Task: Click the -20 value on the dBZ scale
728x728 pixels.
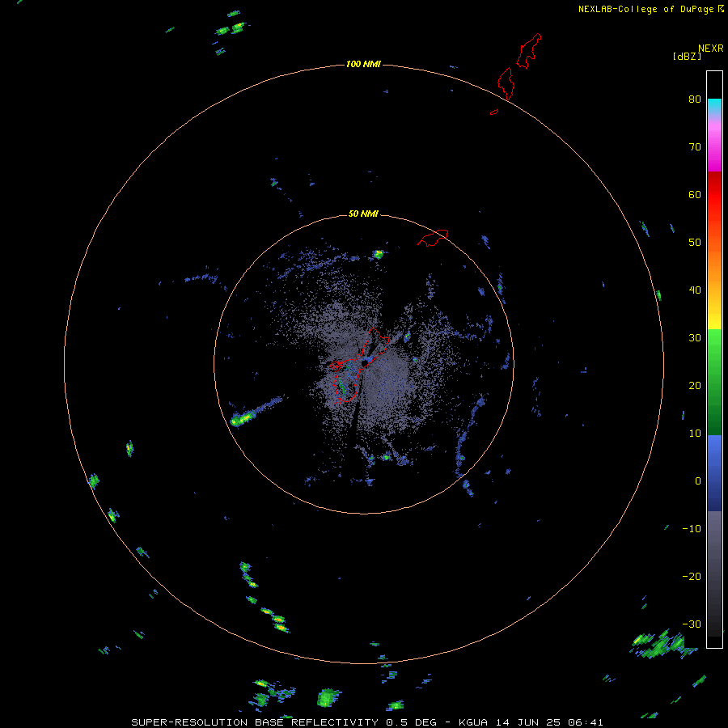Action: pyautogui.click(x=692, y=576)
